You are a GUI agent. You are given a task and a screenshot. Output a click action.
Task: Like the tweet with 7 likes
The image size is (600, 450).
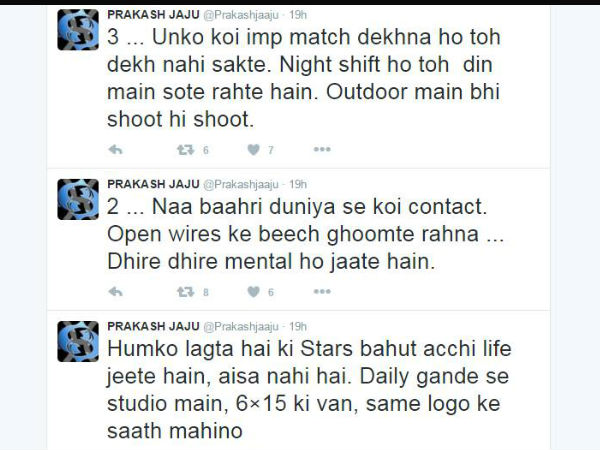[253, 150]
